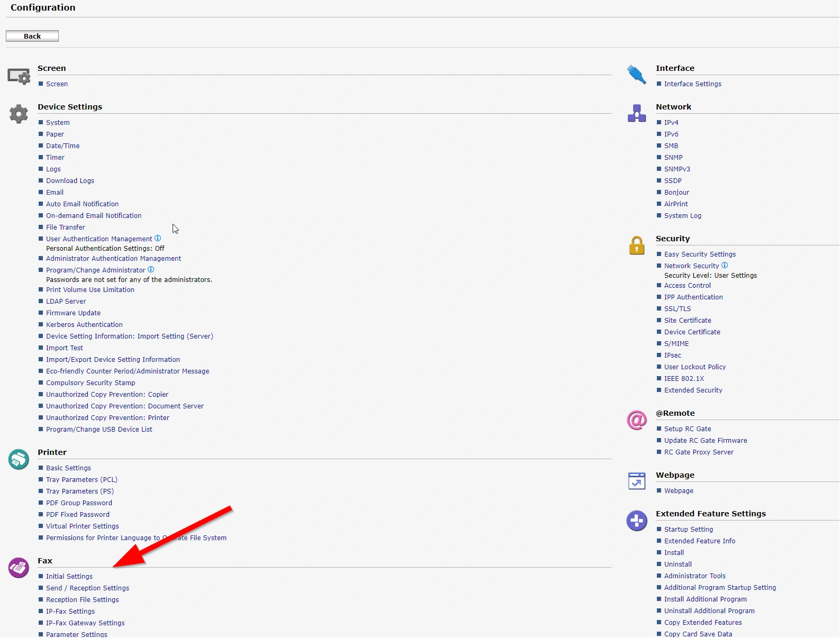Screen dimensions: 840x638
Task: Click the Webpage section icon
Action: click(636, 481)
